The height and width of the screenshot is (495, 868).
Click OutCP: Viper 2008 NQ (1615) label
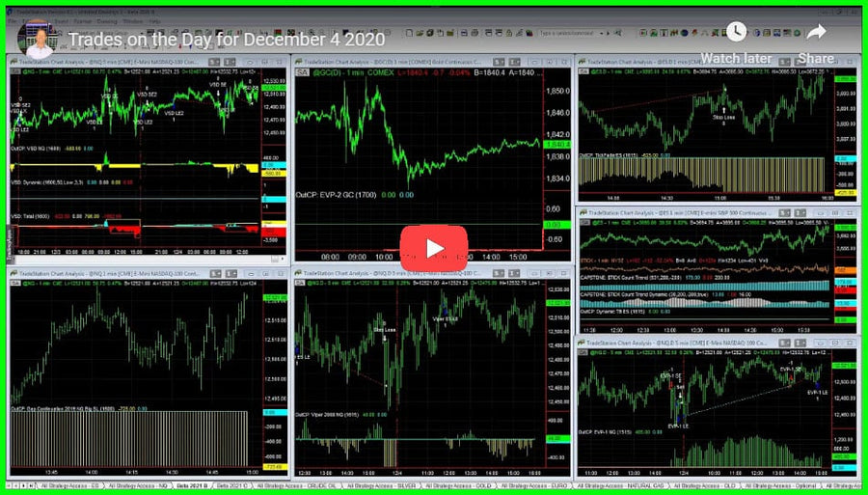pos(327,414)
